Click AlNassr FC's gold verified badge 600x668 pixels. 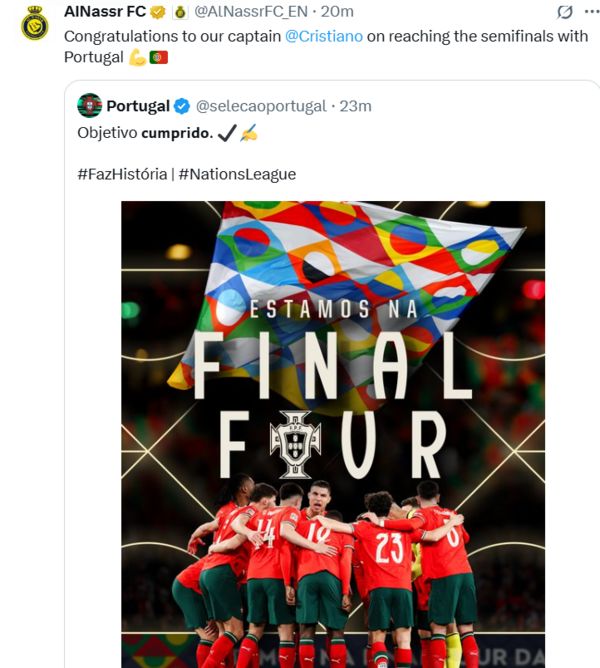tap(158, 12)
